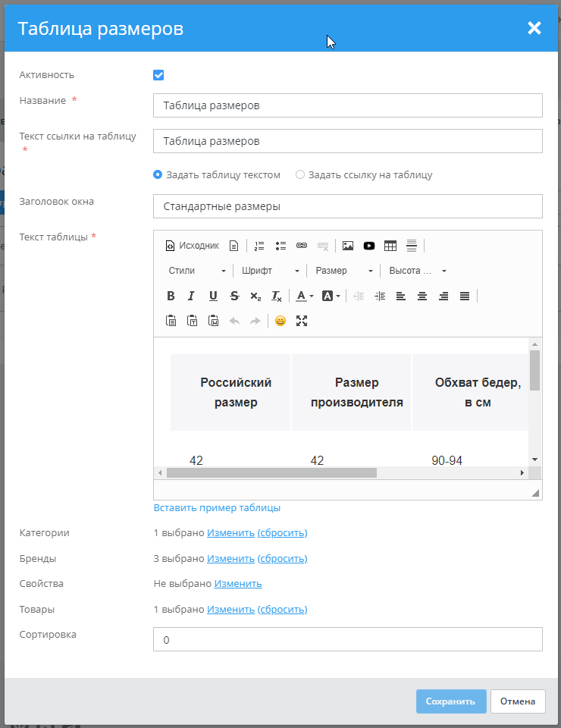Insert a link using the chain icon
561x728 pixels.
(x=302, y=246)
